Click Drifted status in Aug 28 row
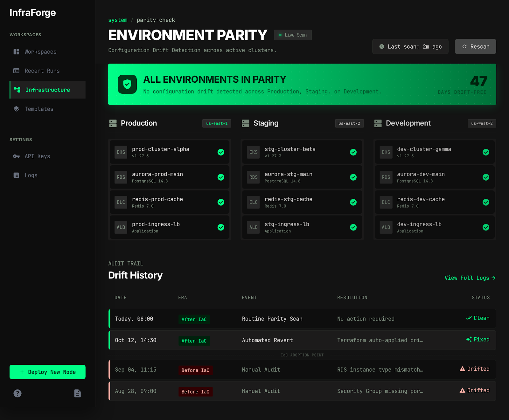 [475, 390]
